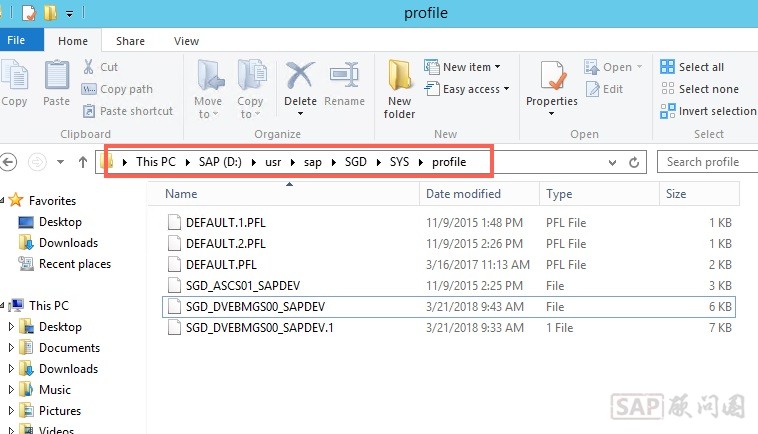Expand the Pictures tree node
The width and height of the screenshot is (758, 434).
click(x=11, y=411)
